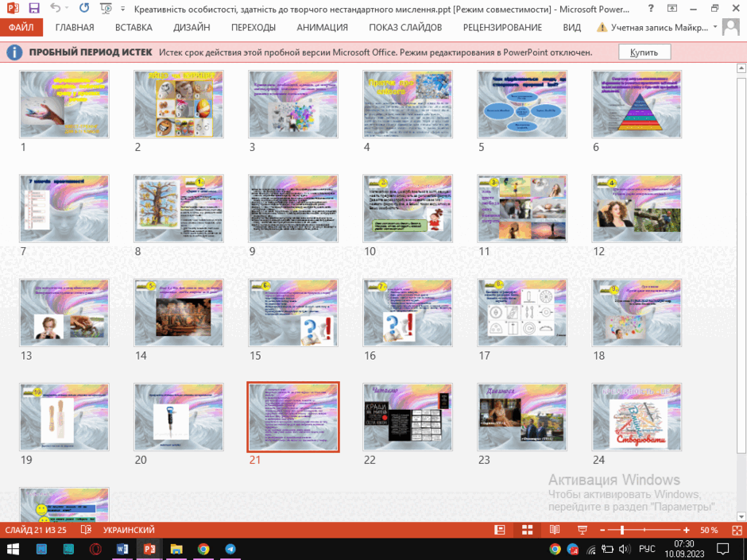Select slide 5 thumbnail with blue ovals
Image resolution: width=747 pixels, height=560 pixels.
pyautogui.click(x=522, y=104)
